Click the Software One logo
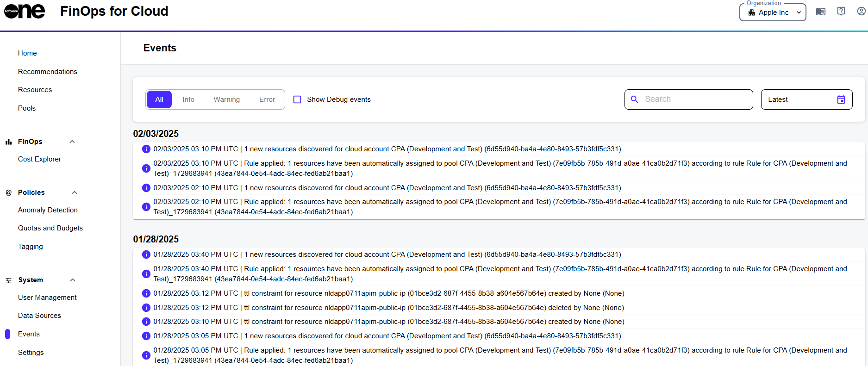Image resolution: width=868 pixels, height=366 pixels. pyautogui.click(x=25, y=11)
